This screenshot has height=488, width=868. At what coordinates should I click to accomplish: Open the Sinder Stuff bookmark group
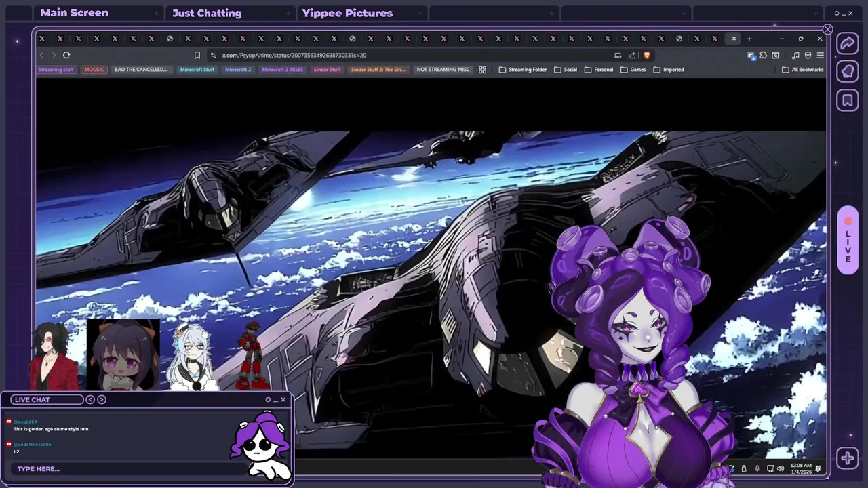click(327, 69)
